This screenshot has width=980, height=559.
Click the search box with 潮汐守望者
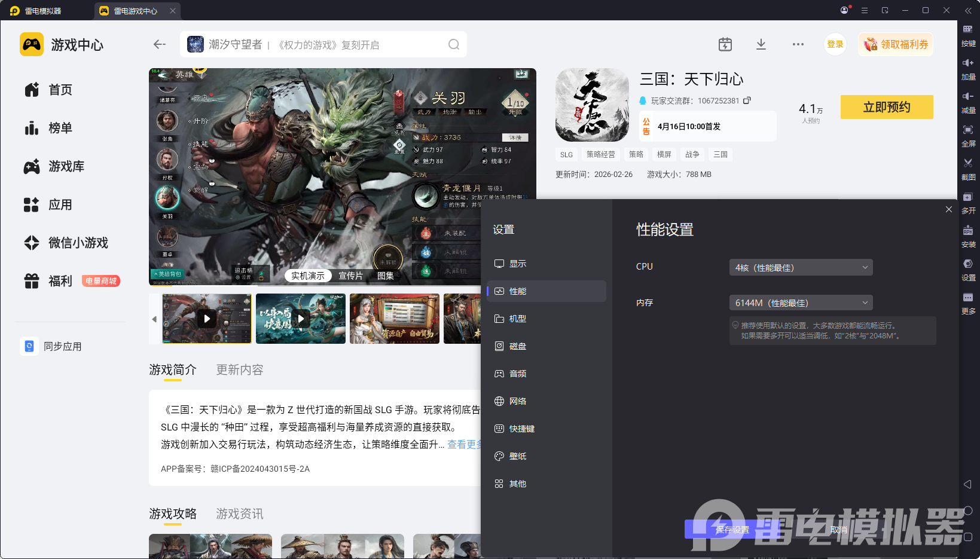tap(323, 44)
